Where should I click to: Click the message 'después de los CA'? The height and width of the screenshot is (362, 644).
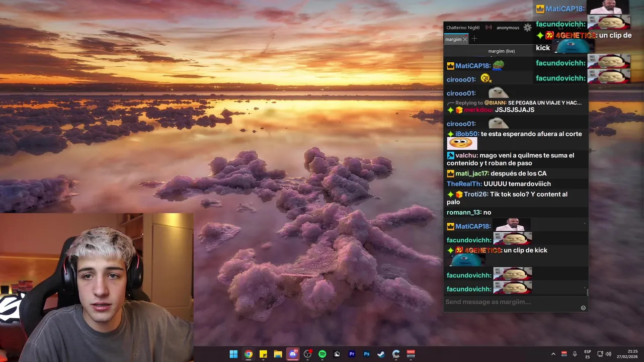pyautogui.click(x=519, y=173)
